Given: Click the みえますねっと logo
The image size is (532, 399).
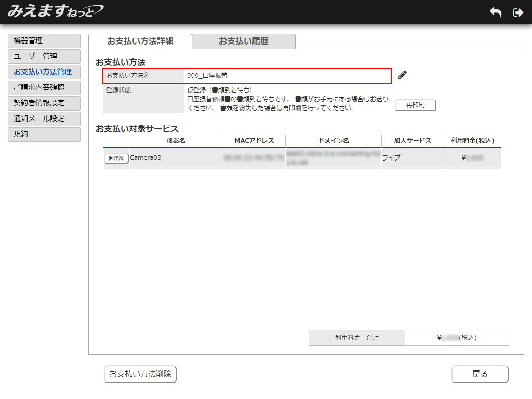Looking at the screenshot, I should 55,11.
